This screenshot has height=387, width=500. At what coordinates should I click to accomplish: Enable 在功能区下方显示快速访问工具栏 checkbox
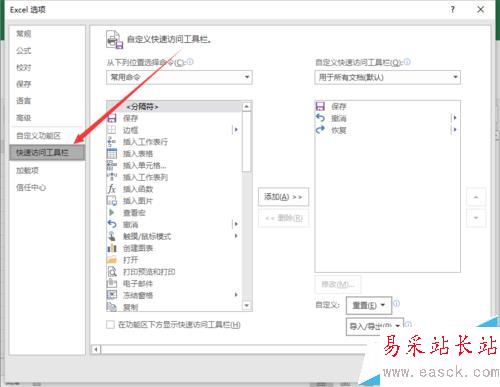click(110, 324)
